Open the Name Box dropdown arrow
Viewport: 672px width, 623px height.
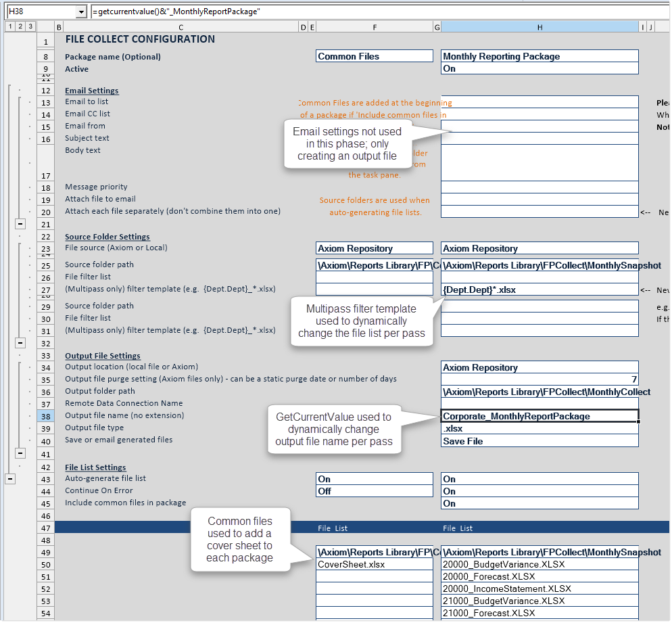81,12
